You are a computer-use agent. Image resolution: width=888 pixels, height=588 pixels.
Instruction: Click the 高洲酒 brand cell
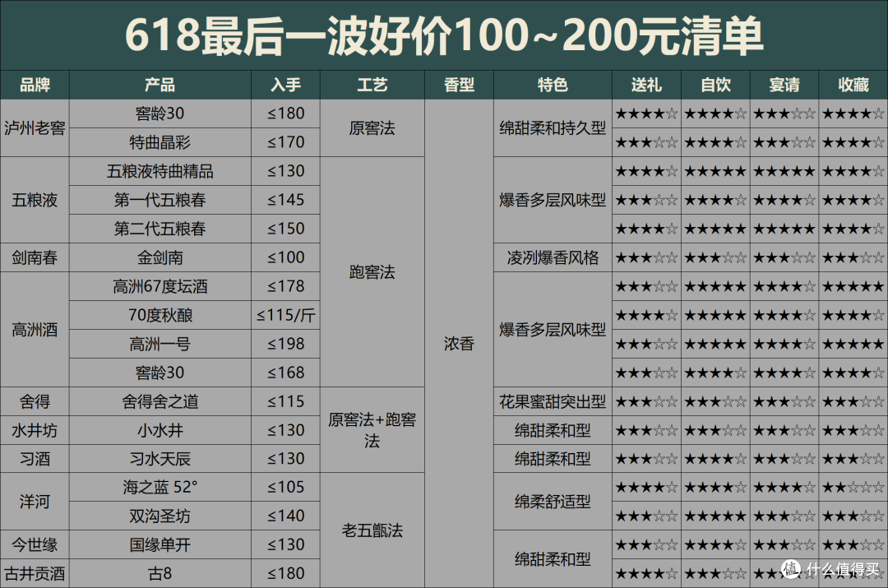coord(35,330)
